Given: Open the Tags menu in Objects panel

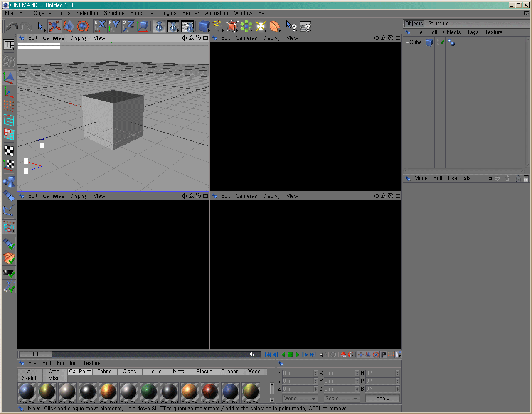Looking at the screenshot, I should point(473,32).
